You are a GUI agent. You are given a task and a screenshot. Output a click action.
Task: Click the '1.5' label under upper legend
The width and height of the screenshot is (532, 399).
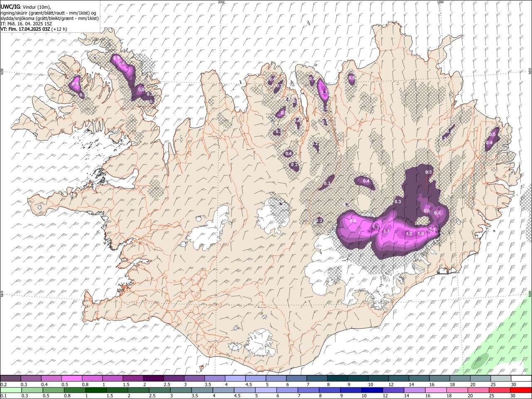(126, 384)
